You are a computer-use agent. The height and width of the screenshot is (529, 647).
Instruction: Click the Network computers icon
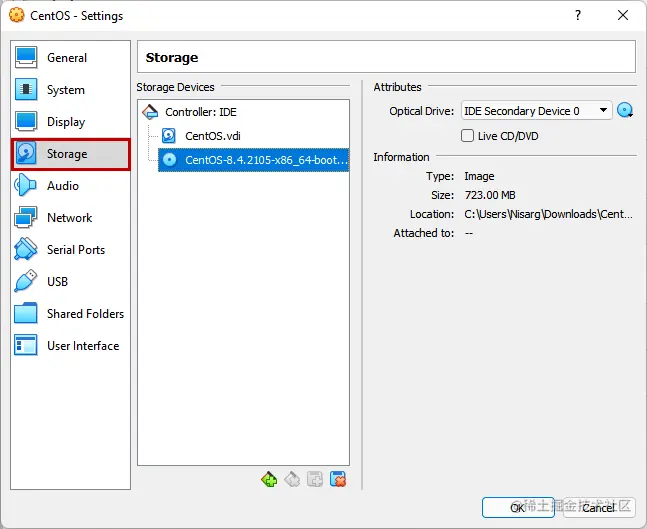pyautogui.click(x=26, y=217)
